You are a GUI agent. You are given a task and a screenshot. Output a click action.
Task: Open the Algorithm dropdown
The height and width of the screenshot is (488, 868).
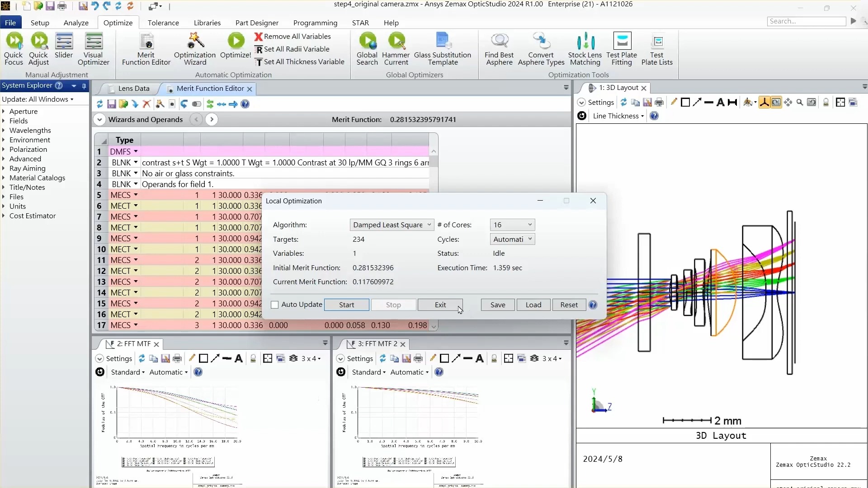392,225
